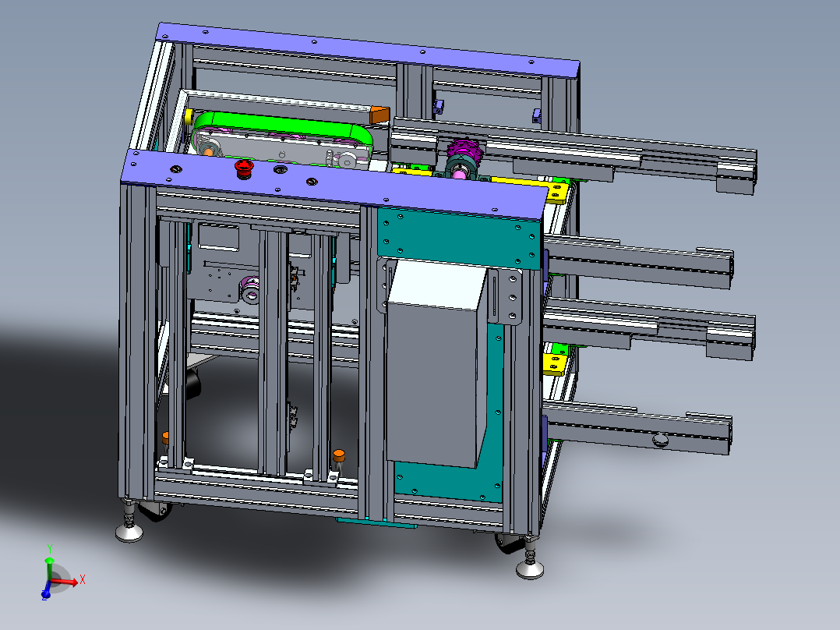
Task: Select the round knob on the bottom rail
Action: click(x=661, y=441)
